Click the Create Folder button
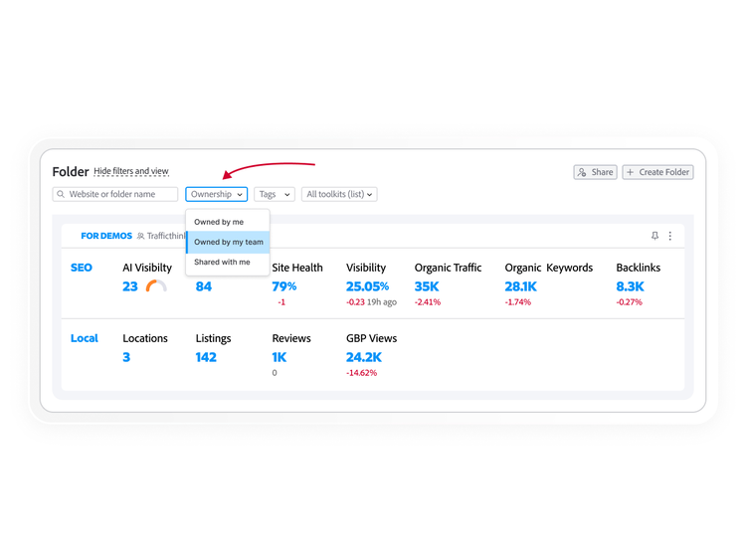Screen dimensions: 746x560 click(x=657, y=172)
